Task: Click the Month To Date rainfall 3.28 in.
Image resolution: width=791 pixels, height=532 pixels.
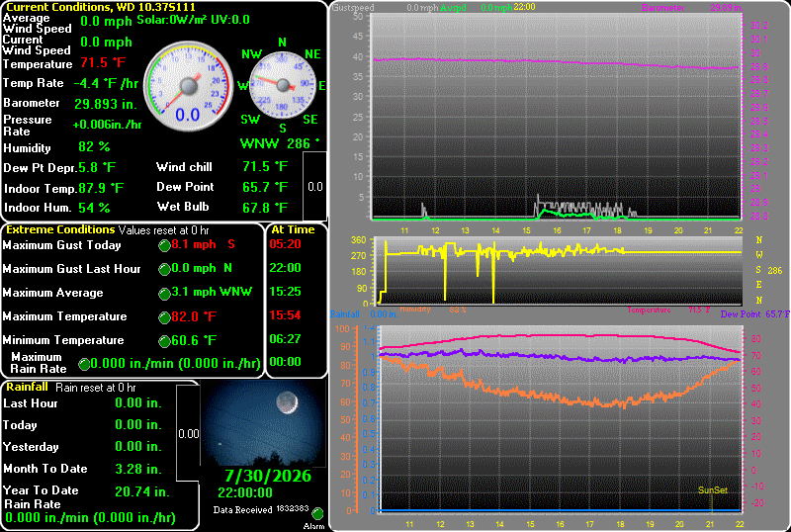Action: tap(138, 469)
